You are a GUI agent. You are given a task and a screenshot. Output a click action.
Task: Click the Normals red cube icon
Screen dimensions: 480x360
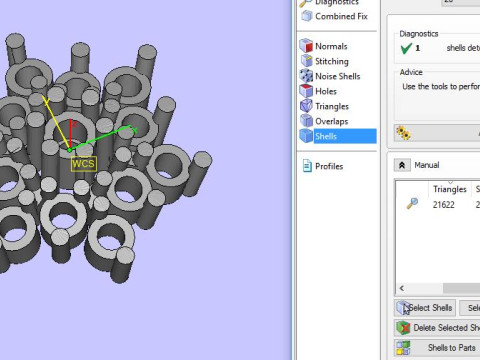tap(306, 46)
